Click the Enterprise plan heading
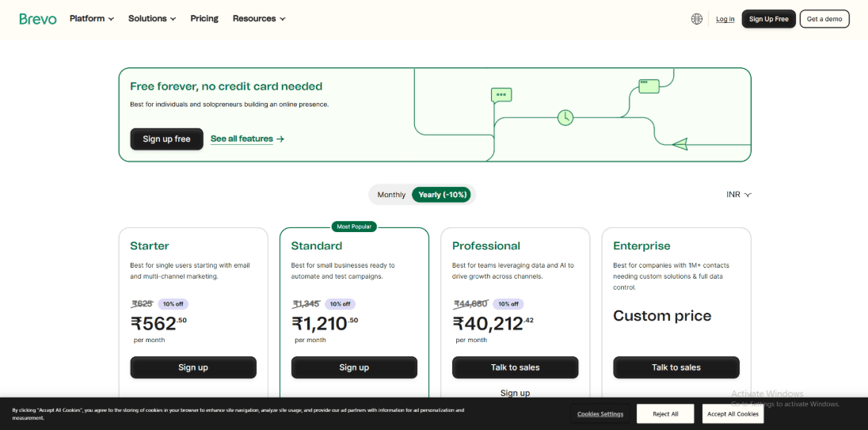This screenshot has width=868, height=430. coord(641,245)
